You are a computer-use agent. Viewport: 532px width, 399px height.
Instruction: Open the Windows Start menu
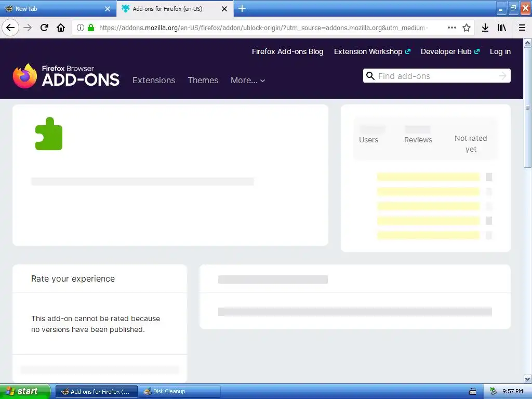25,391
